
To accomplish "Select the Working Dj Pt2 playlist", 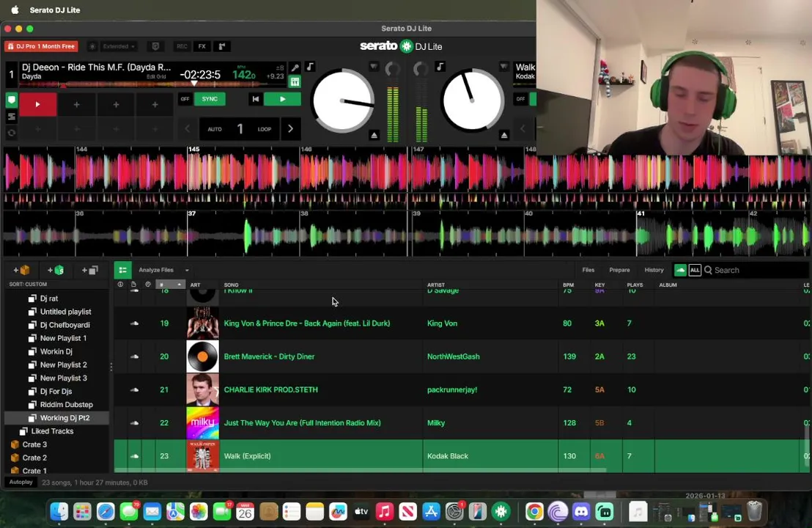I will pyautogui.click(x=57, y=417).
